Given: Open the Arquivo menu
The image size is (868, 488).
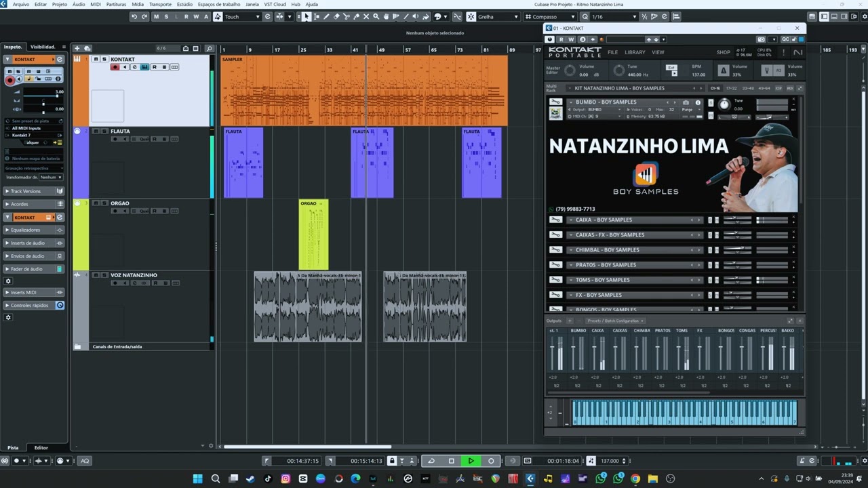Looking at the screenshot, I should pyautogui.click(x=21, y=4).
